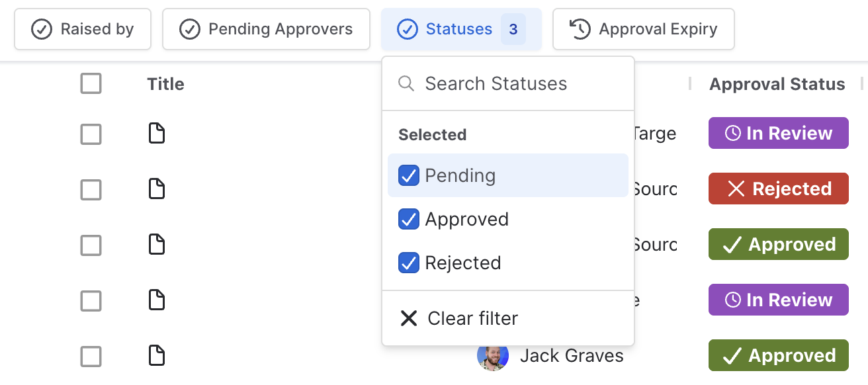The height and width of the screenshot is (385, 868).
Task: Click Clear filter in the Statuses menu
Action: 472,318
